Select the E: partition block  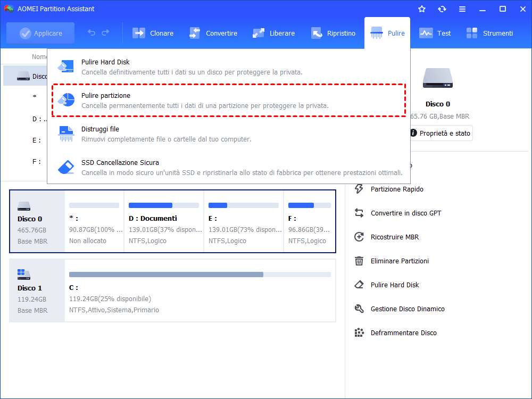pyautogui.click(x=244, y=221)
